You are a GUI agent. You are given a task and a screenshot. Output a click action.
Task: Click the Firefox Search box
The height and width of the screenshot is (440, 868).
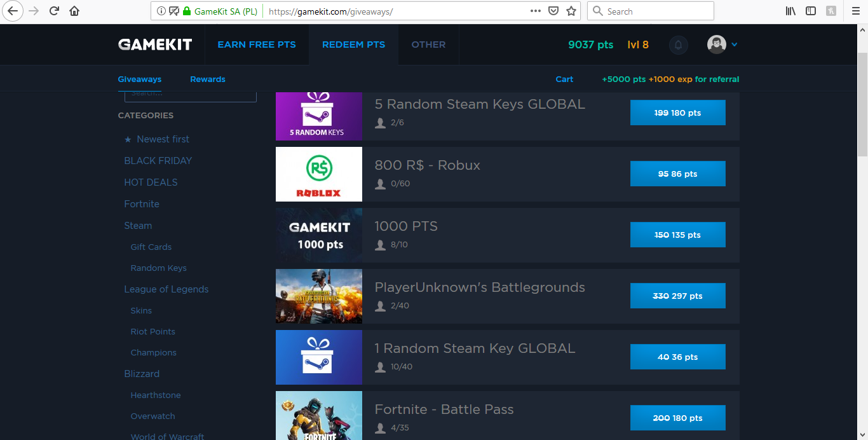point(650,11)
